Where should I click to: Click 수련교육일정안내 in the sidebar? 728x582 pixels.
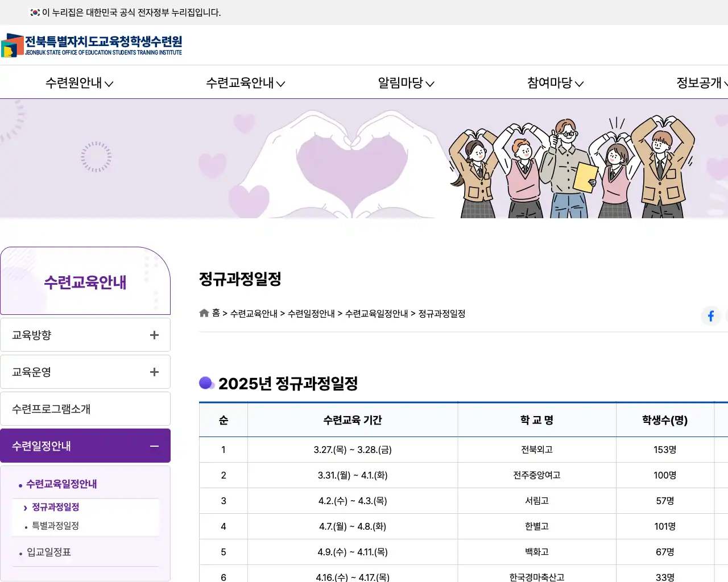[61, 484]
